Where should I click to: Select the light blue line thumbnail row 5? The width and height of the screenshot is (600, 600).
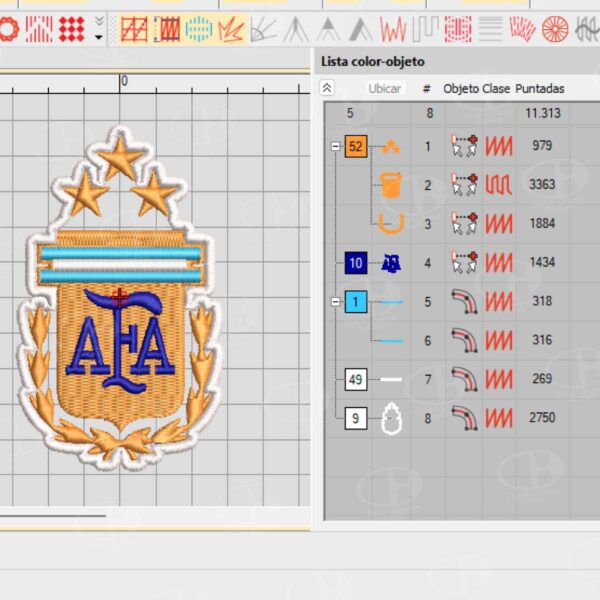click(x=391, y=302)
